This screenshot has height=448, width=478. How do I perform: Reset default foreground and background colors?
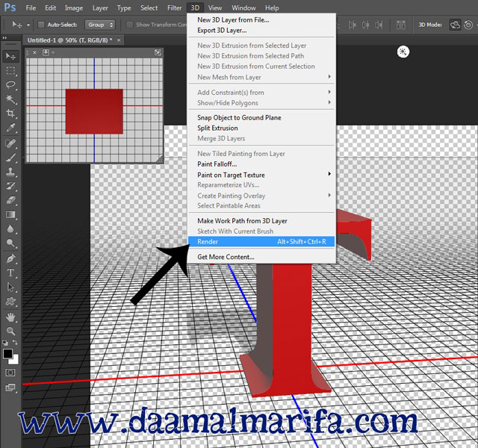pyautogui.click(x=5, y=343)
